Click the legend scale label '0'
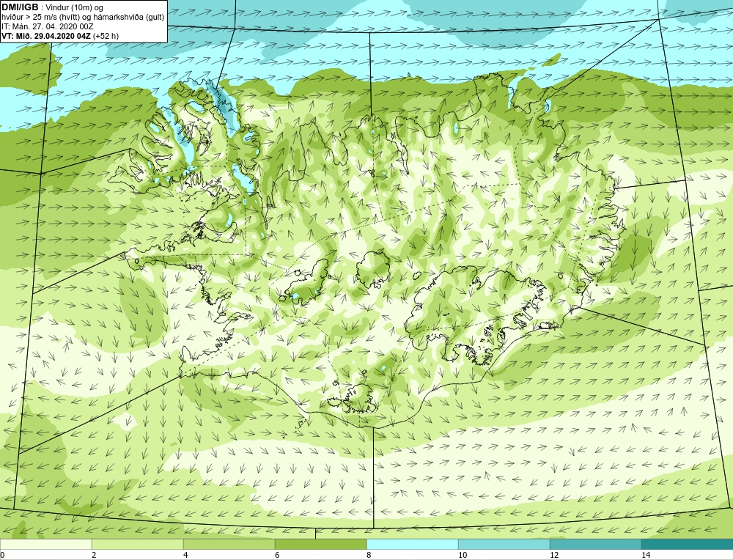Viewport: 733px width, 560px height. (2, 555)
